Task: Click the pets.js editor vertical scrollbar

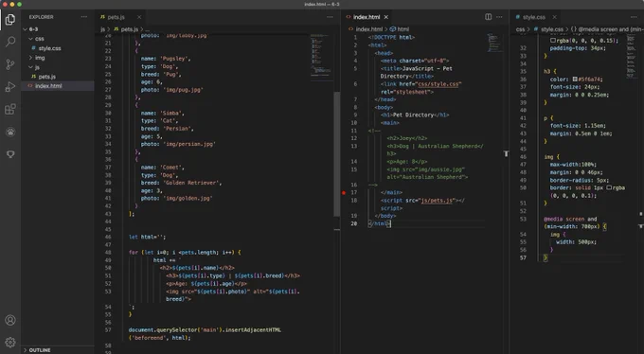Action: coord(337,154)
